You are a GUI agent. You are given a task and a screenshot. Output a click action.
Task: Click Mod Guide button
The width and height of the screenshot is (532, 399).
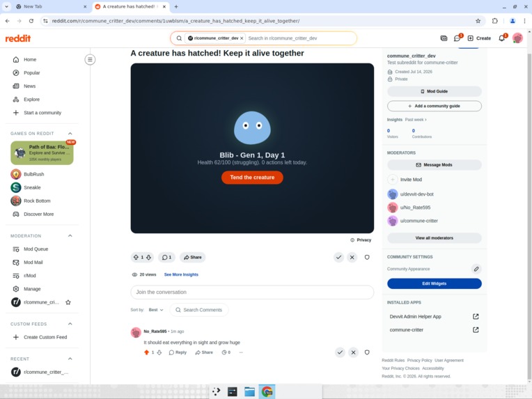[435, 91]
